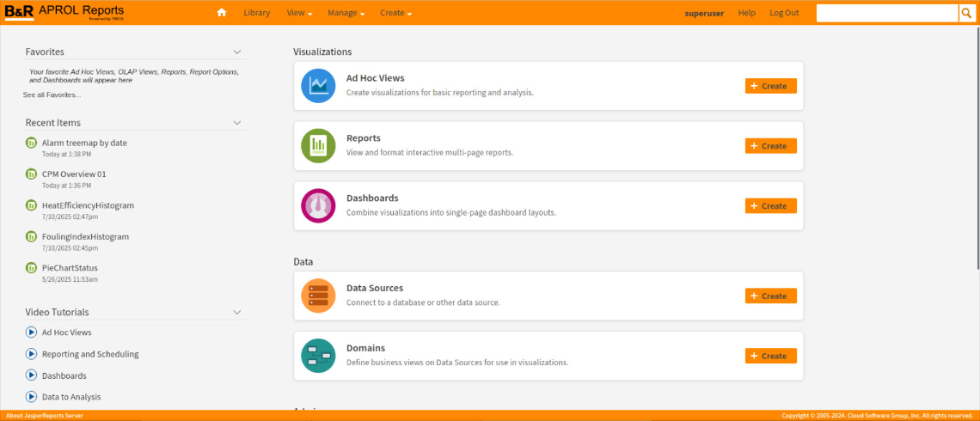Open the Alarm treemap by date report
The image size is (980, 421).
click(84, 143)
